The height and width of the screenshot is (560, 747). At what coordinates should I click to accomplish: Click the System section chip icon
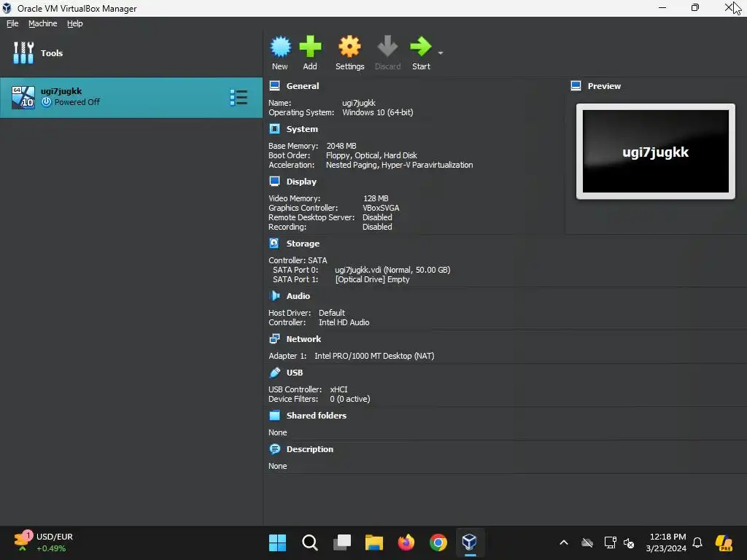(x=274, y=129)
